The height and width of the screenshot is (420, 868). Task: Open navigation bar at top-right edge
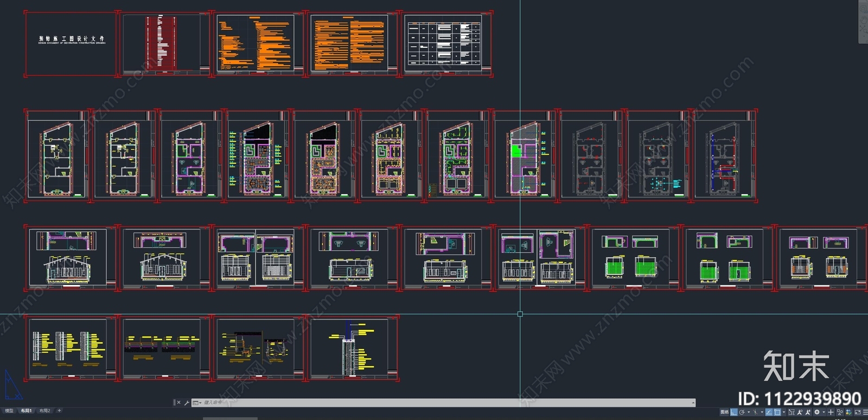[x=863, y=22]
